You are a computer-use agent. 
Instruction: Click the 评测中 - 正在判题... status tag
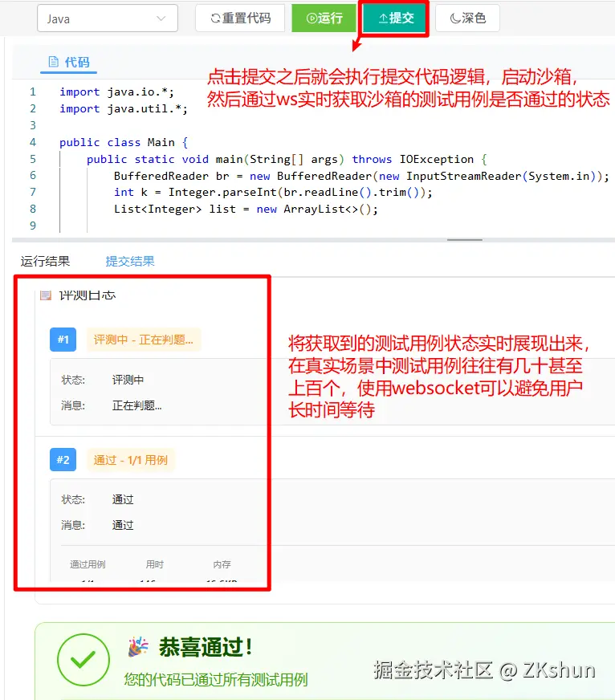point(144,340)
